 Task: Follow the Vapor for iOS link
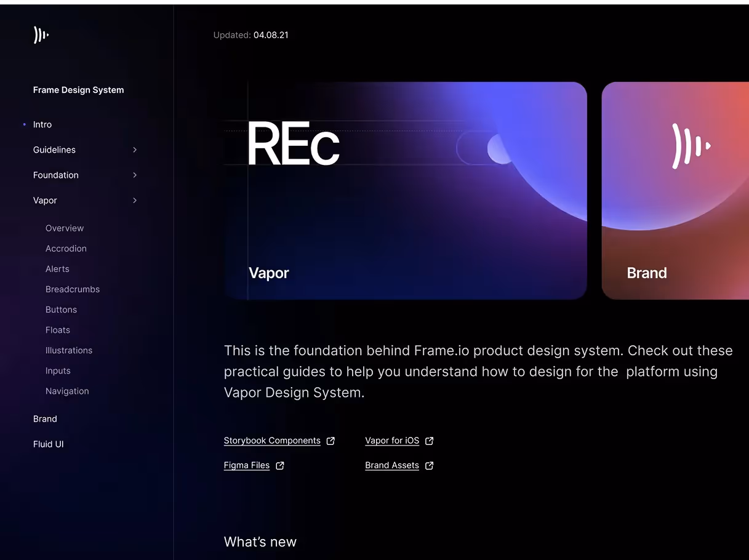(x=392, y=441)
